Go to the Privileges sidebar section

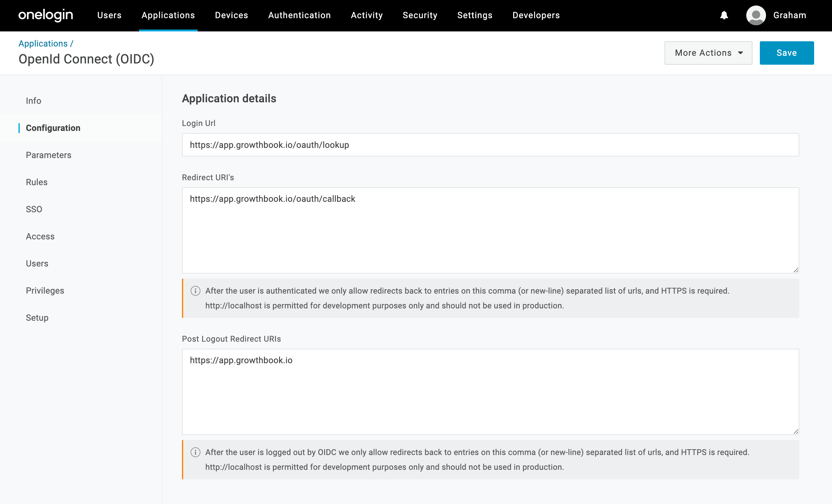point(45,291)
